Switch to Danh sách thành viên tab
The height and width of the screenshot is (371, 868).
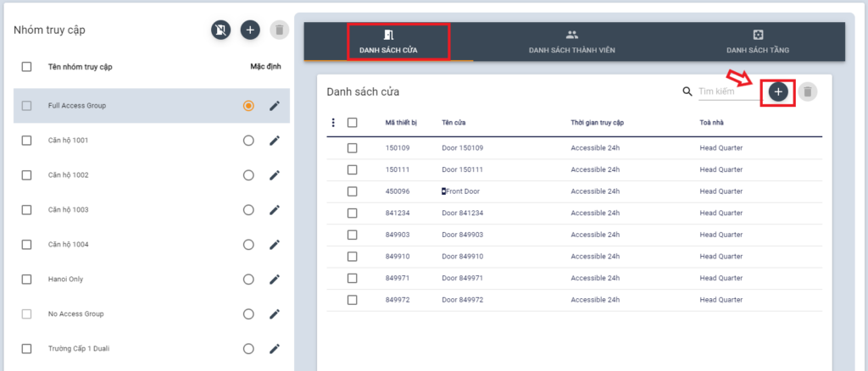click(571, 42)
